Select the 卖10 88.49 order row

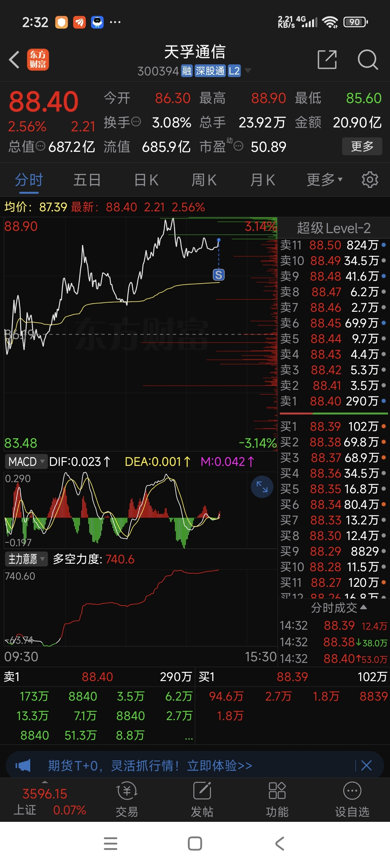tap(333, 260)
